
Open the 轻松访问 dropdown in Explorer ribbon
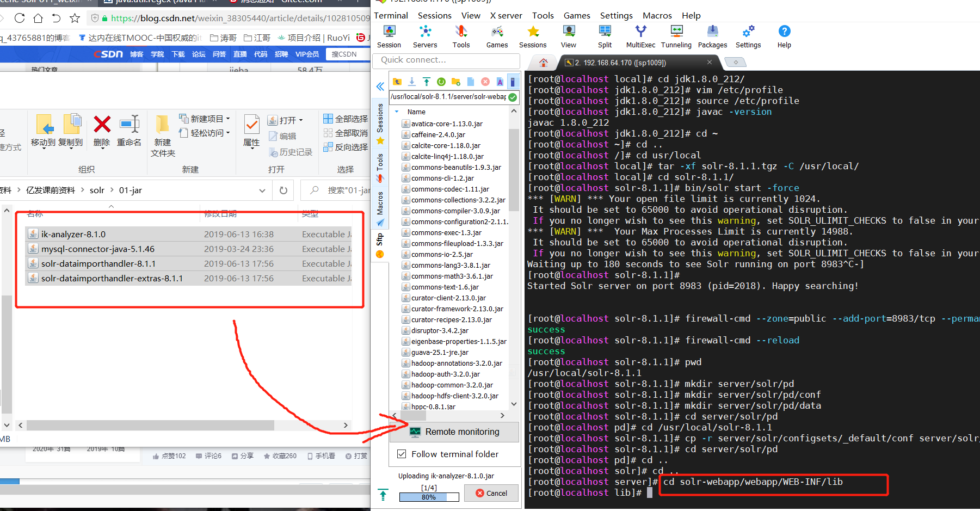[x=205, y=133]
